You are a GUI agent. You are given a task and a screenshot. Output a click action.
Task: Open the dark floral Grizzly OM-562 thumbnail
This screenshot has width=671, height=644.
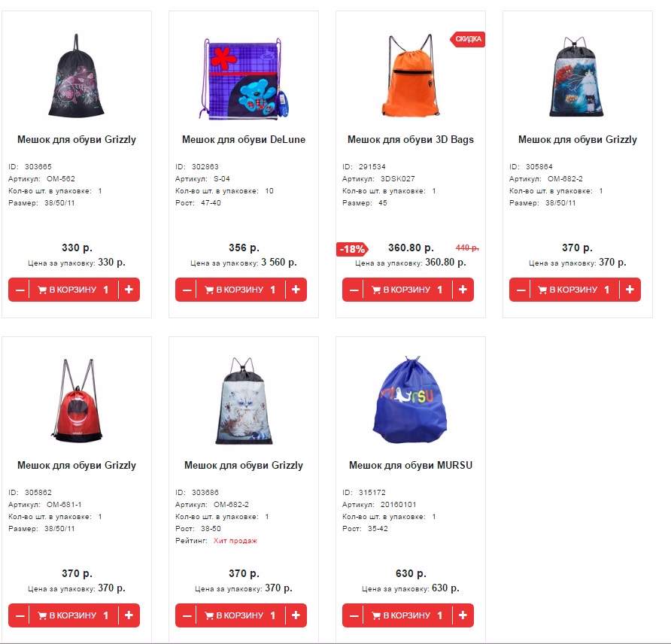[76, 75]
